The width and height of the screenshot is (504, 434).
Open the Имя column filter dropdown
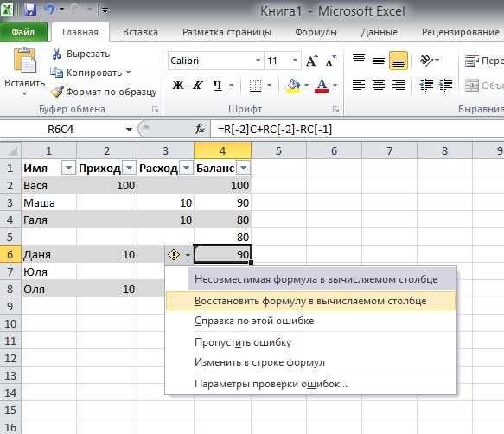click(68, 168)
